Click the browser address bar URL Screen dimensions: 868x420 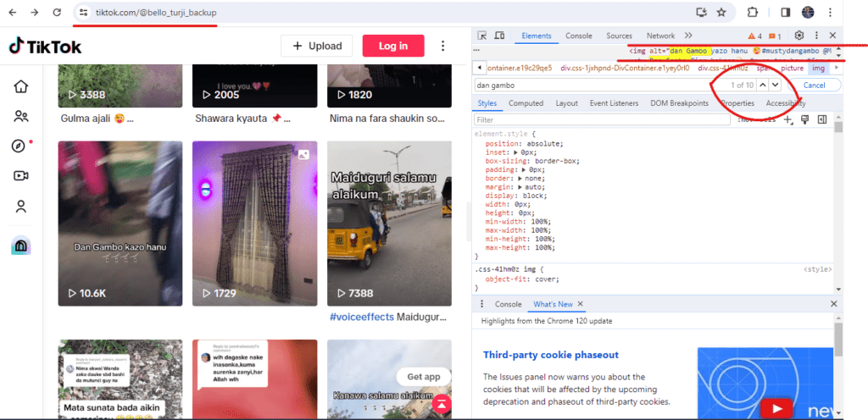[156, 12]
